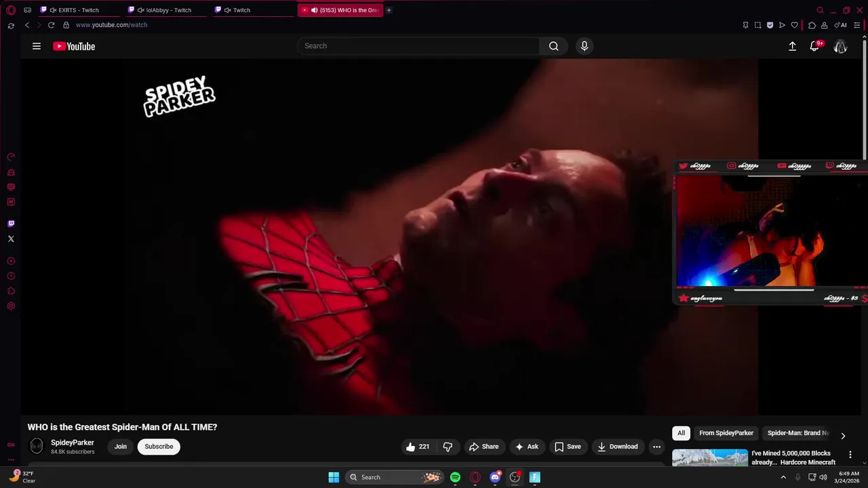The image size is (868, 488).
Task: Subscribe to SpideyParker channel
Action: tap(159, 447)
